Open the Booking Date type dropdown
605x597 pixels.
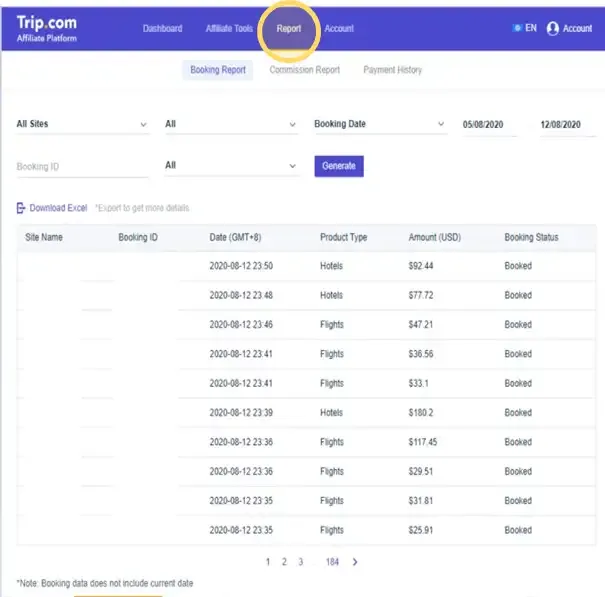tap(379, 125)
